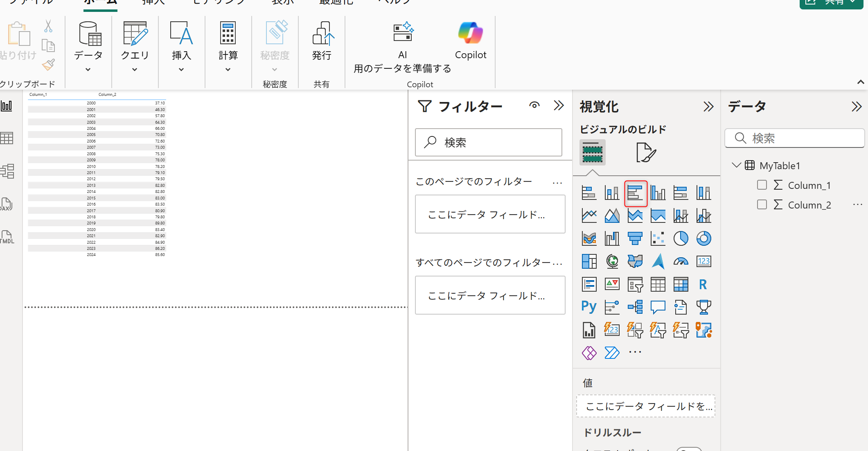Choose the pie chart visual
This screenshot has height=451, width=868.
(x=681, y=238)
